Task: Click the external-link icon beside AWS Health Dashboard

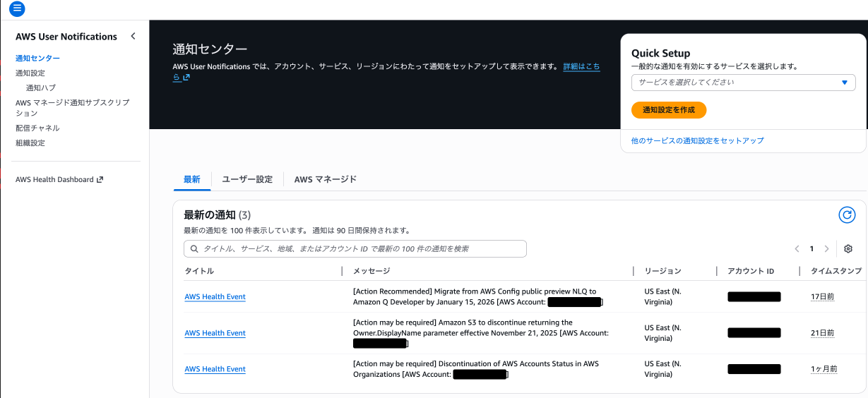Action: coord(100,179)
